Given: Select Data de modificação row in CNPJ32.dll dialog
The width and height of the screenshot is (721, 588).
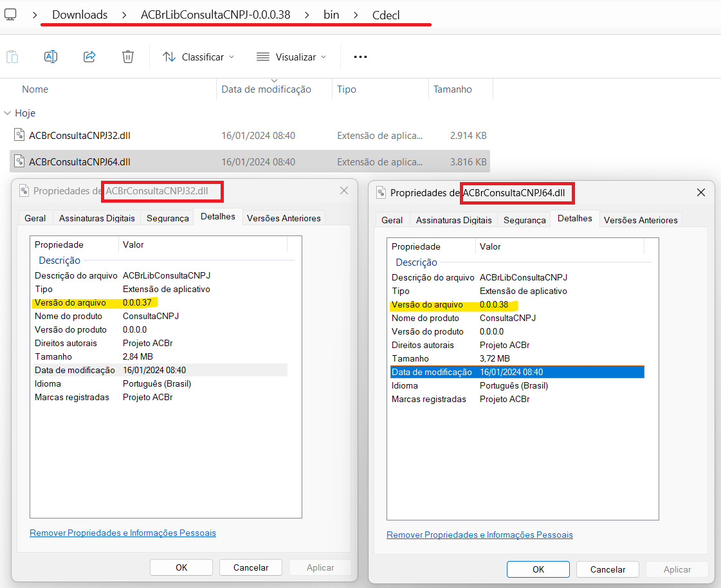Looking at the screenshot, I should click(161, 370).
